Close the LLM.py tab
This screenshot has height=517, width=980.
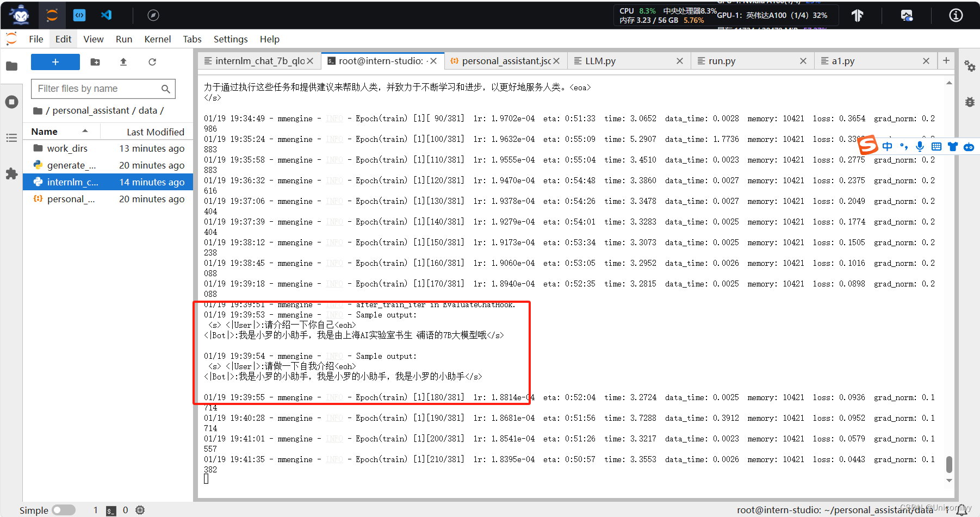point(680,61)
